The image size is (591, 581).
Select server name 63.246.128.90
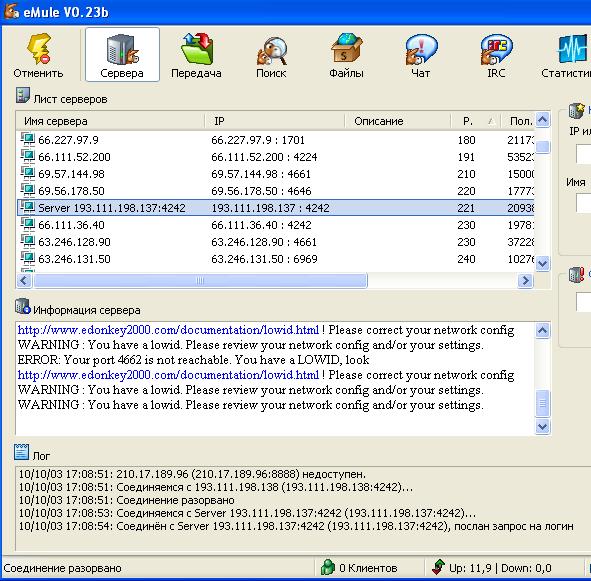(x=74, y=242)
